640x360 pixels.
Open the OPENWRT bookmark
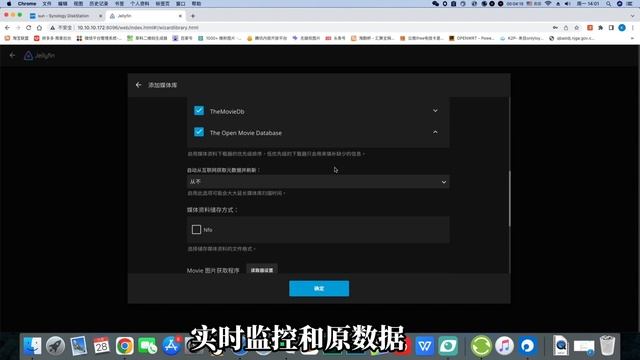tap(471, 38)
